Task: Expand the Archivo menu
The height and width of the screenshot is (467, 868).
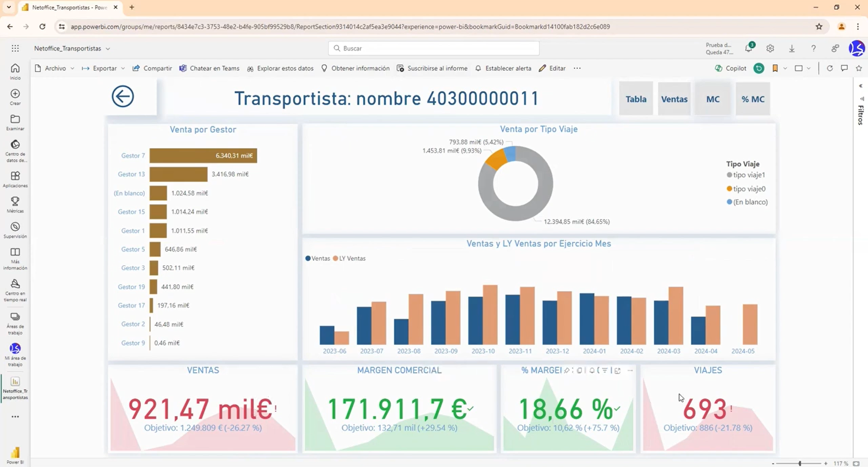Action: click(x=54, y=68)
